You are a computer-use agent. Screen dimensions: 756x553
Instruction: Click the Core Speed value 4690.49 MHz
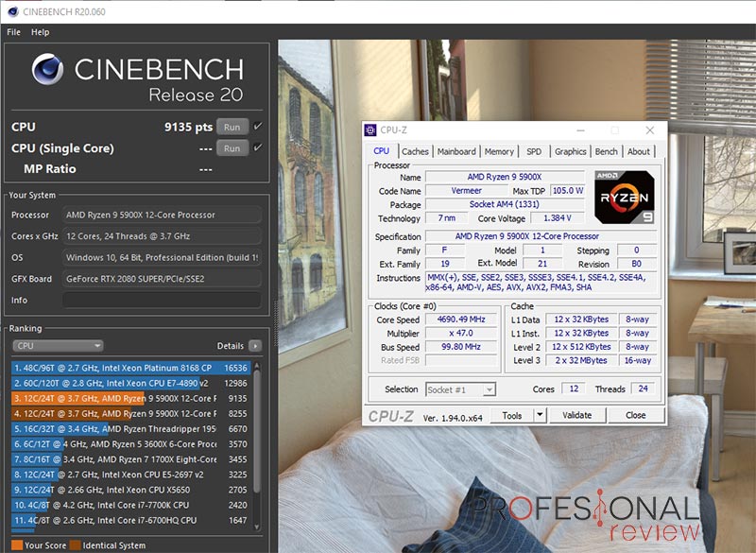click(461, 320)
